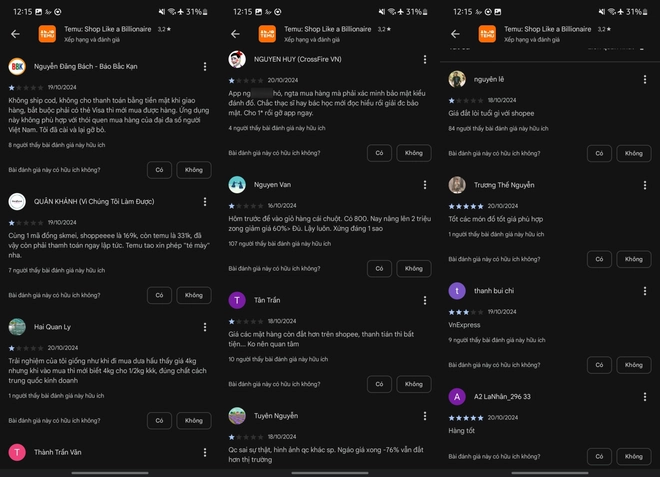The height and width of the screenshot is (477, 660).
Task: Tap the one-star rating on Hai Quan Ly's review
Action: pyautogui.click(x=11, y=348)
